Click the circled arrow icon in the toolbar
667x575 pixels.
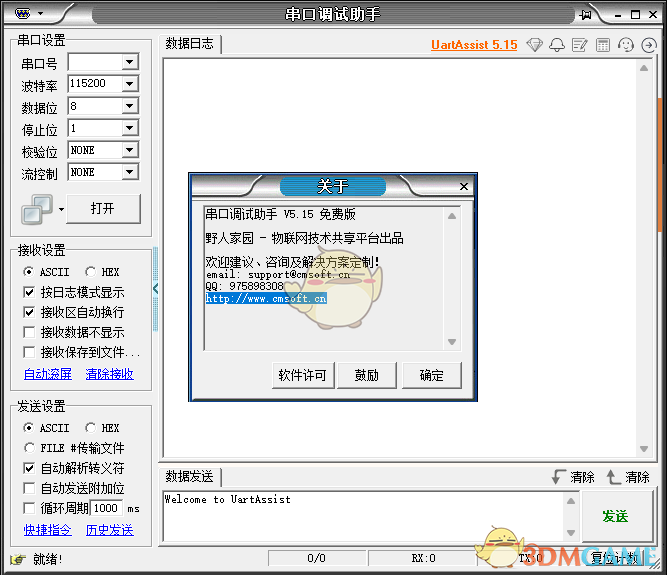(x=649, y=45)
